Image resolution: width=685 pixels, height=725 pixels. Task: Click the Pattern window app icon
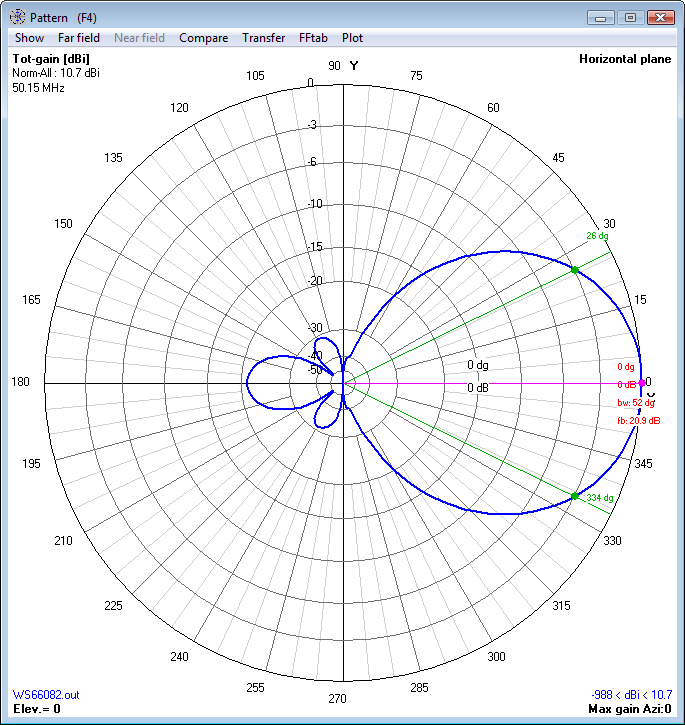click(x=18, y=17)
